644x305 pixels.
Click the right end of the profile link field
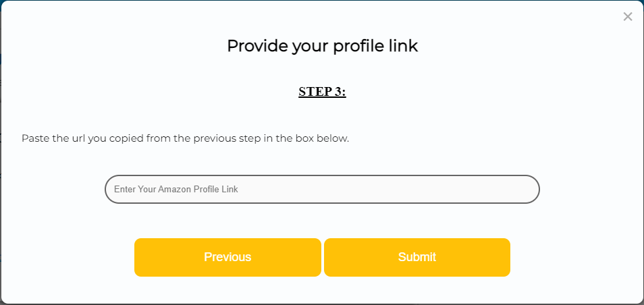(520, 190)
